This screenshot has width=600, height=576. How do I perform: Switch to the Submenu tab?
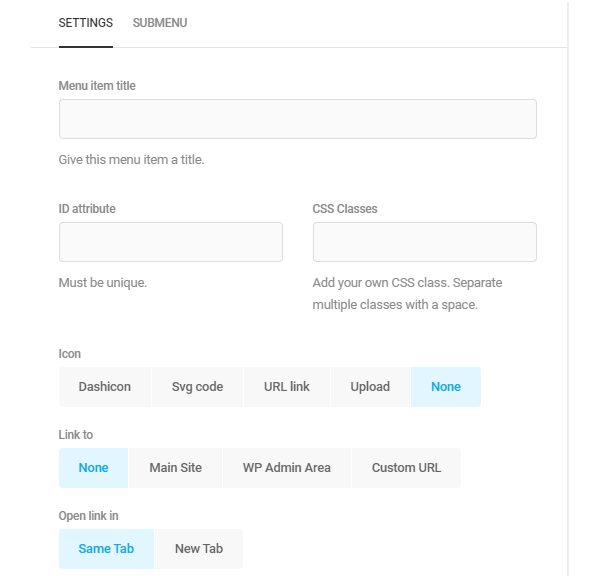click(159, 23)
